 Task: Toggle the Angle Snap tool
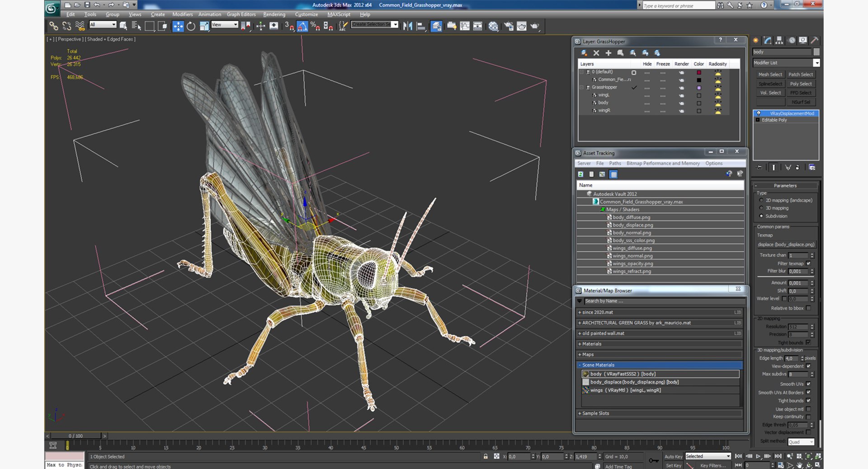click(302, 26)
